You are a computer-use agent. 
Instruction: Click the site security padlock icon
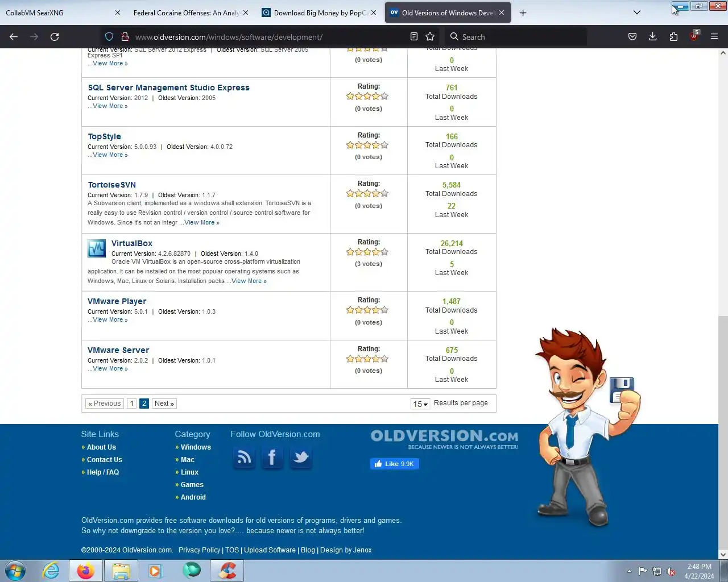(125, 37)
